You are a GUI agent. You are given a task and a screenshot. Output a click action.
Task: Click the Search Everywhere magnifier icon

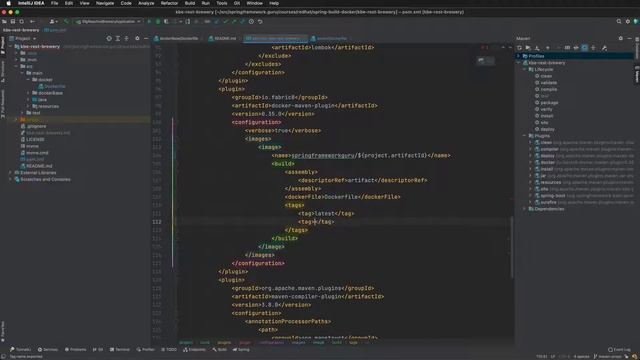pos(619,21)
